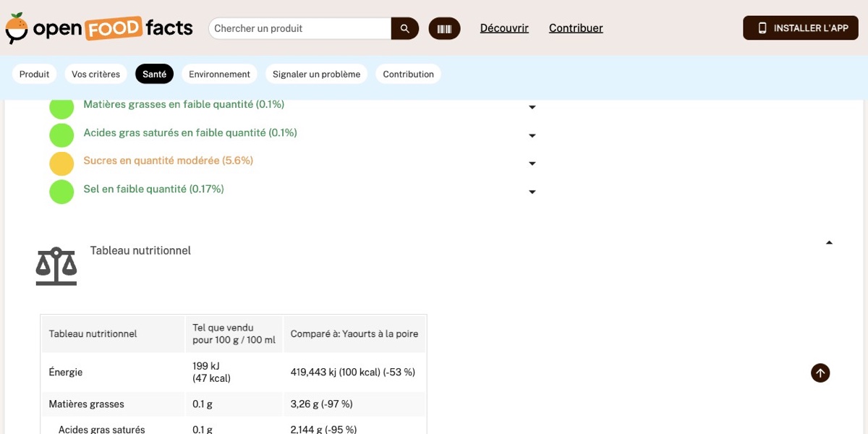
Task: Open the Vos critères tab
Action: click(96, 74)
